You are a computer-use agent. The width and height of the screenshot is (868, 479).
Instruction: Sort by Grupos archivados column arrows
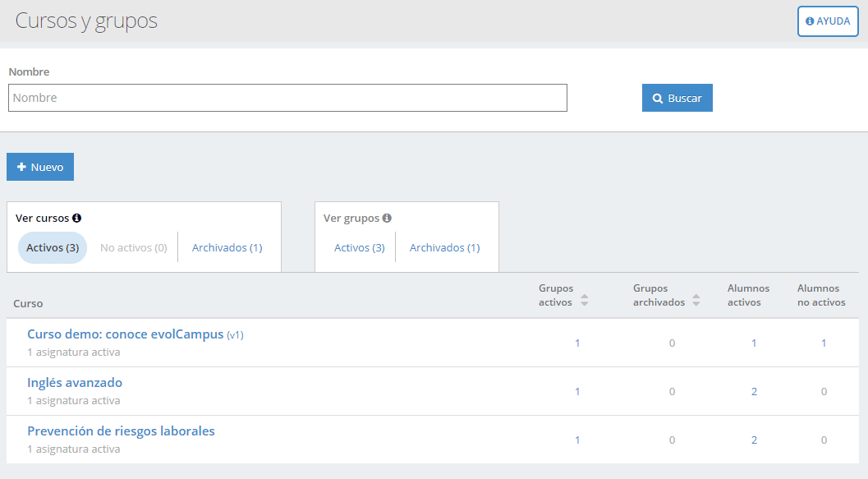pos(696,300)
